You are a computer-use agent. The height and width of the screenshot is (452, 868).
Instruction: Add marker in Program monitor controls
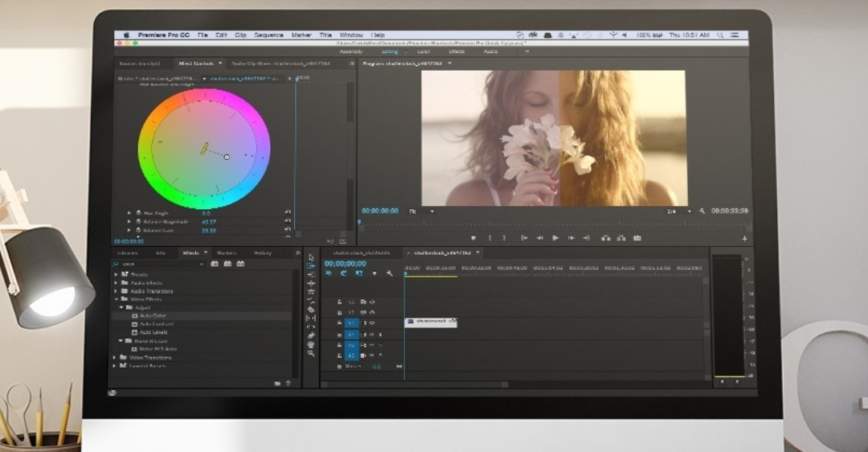(473, 238)
